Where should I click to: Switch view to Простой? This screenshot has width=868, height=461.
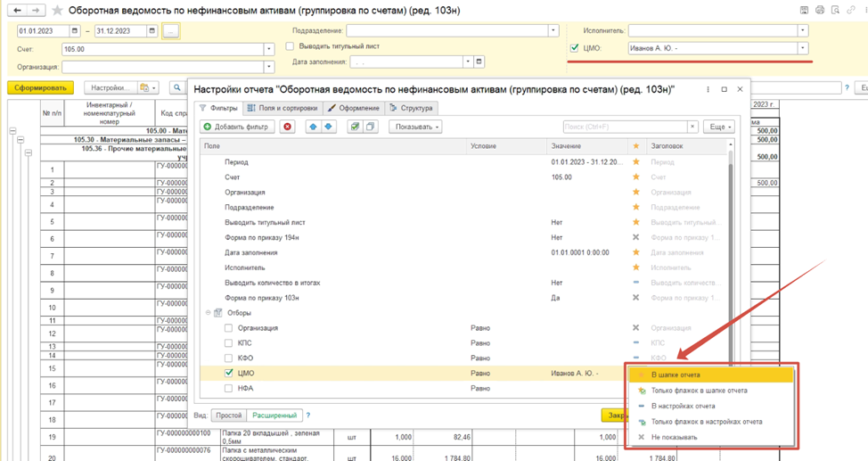pyautogui.click(x=229, y=415)
